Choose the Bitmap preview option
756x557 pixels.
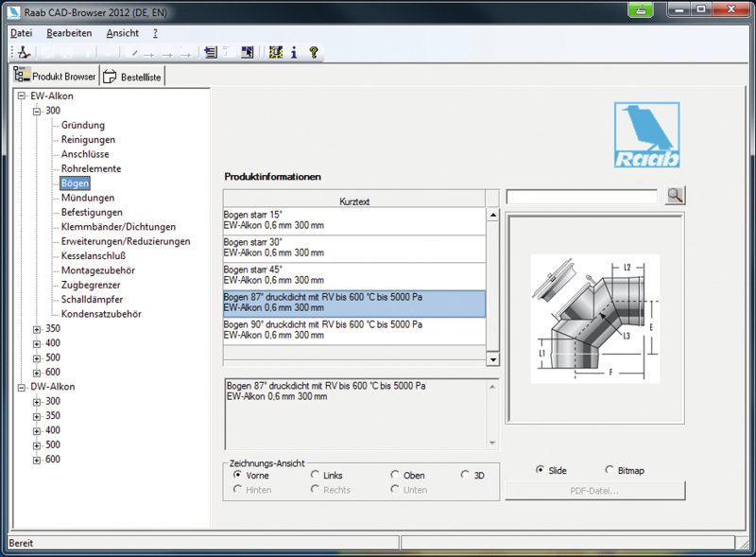tap(610, 470)
